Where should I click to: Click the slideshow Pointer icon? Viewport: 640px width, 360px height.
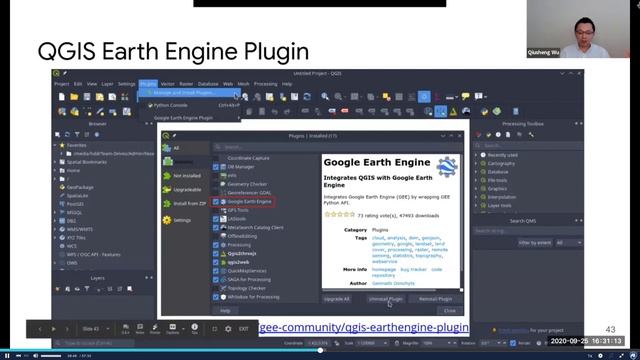[x=155, y=329]
